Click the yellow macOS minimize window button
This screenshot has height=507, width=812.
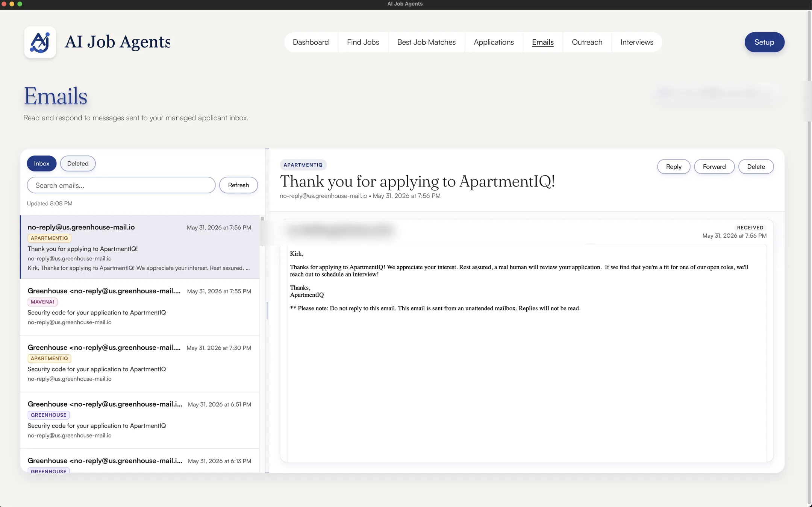tap(12, 4)
